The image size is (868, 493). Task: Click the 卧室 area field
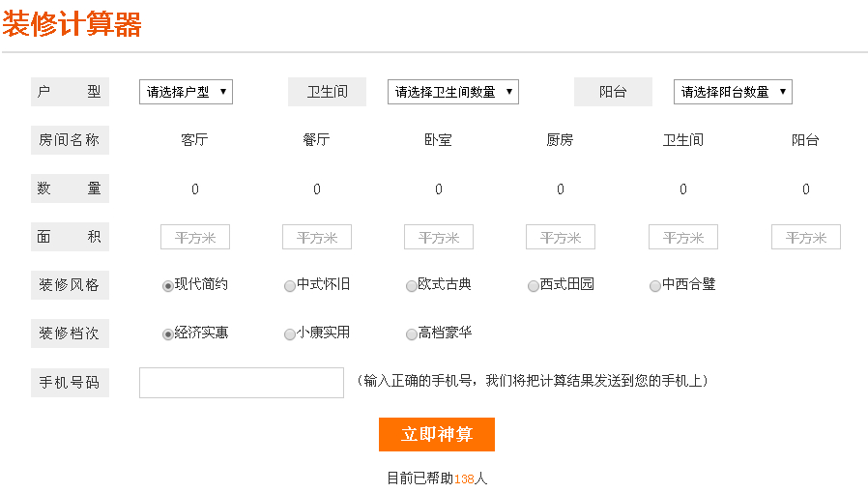[x=438, y=238]
